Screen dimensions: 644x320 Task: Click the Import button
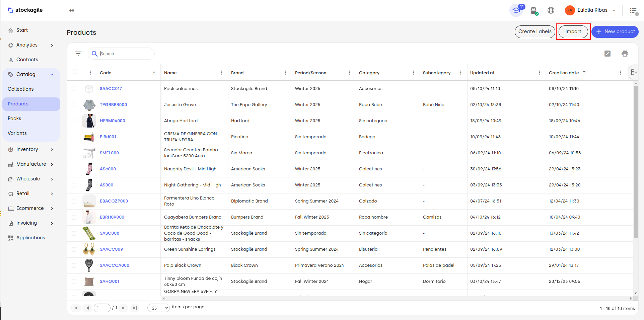tap(573, 32)
